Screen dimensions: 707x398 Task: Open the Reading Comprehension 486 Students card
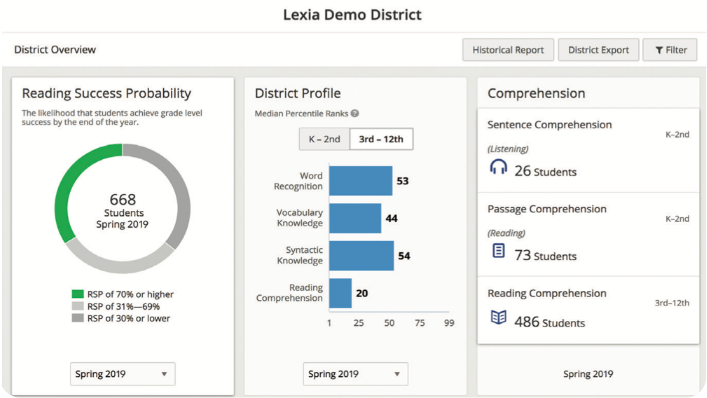click(588, 311)
